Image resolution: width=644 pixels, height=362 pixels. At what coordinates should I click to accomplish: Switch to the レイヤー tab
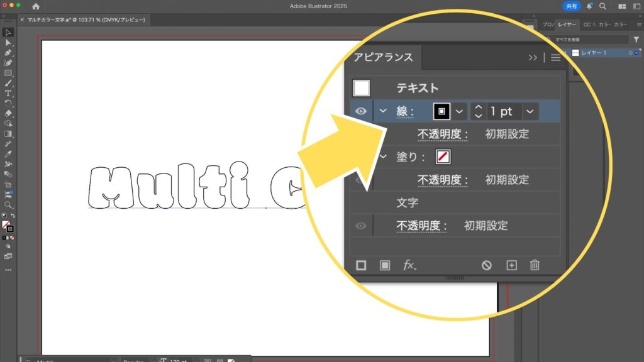(x=568, y=25)
